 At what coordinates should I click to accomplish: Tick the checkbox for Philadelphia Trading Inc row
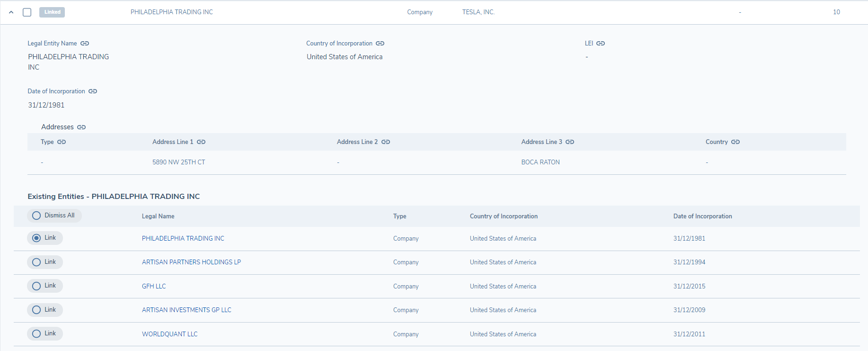point(27,12)
